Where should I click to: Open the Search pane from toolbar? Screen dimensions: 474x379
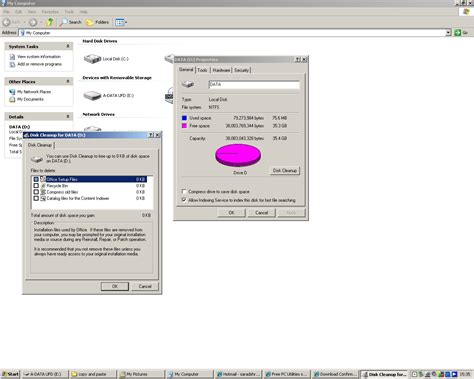tap(71, 22)
